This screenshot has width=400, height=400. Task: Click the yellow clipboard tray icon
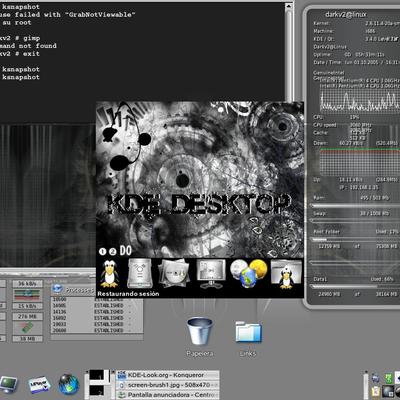376,391
